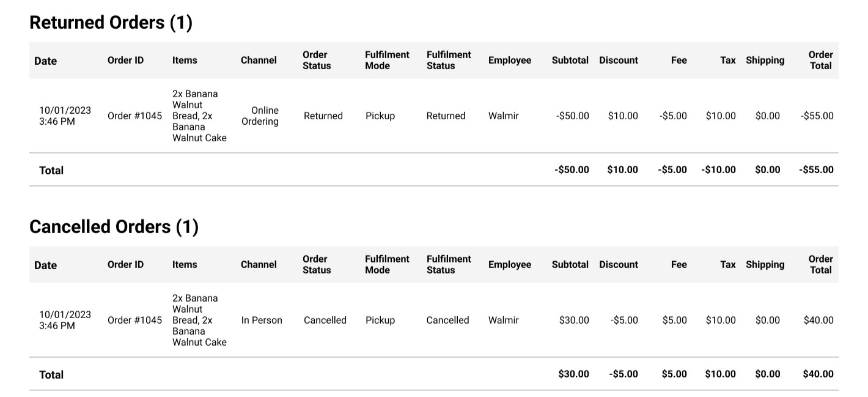Select Returned under the Fulfilment Status column

[x=446, y=116]
